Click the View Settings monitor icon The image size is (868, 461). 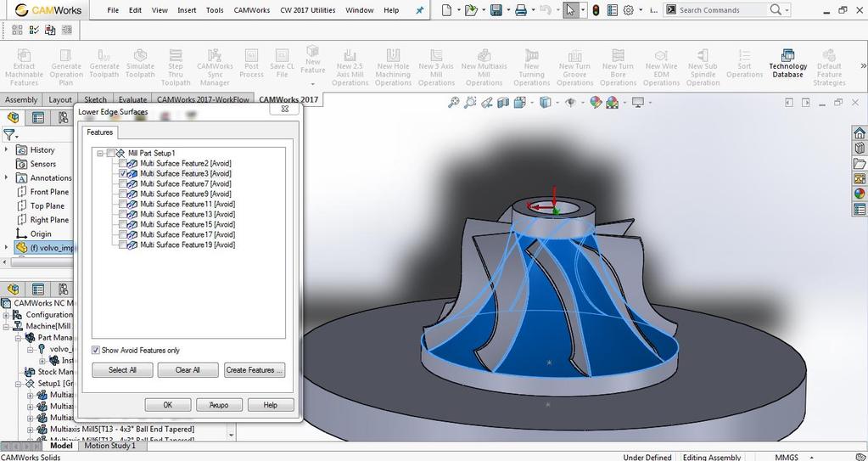638,103
